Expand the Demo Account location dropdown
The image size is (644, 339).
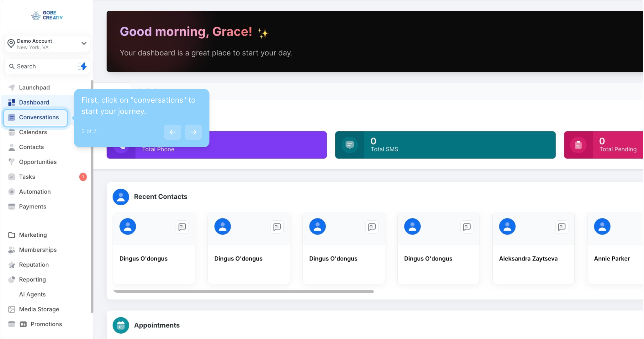(x=83, y=43)
